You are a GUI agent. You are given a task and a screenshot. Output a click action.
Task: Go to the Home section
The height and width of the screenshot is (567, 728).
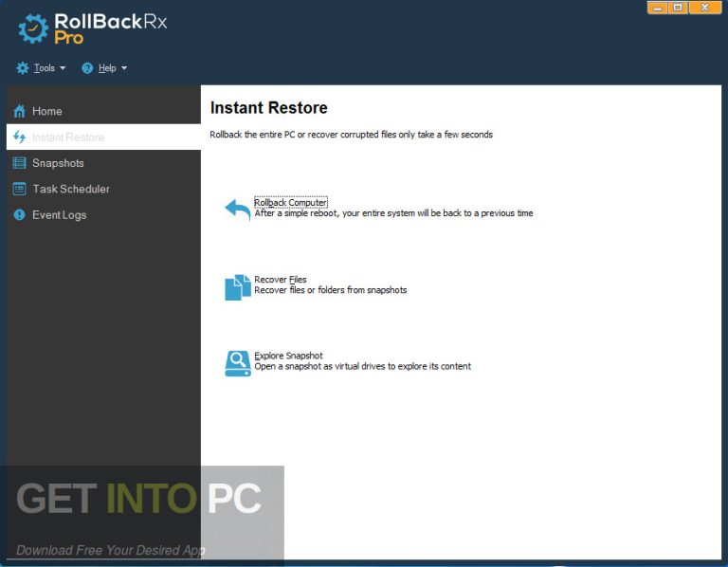(103, 112)
